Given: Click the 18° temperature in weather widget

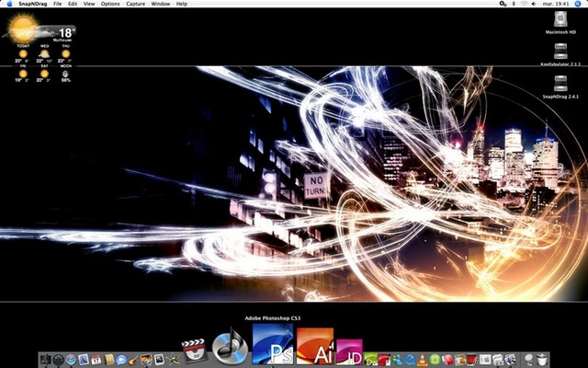Looking at the screenshot, I should [x=65, y=32].
